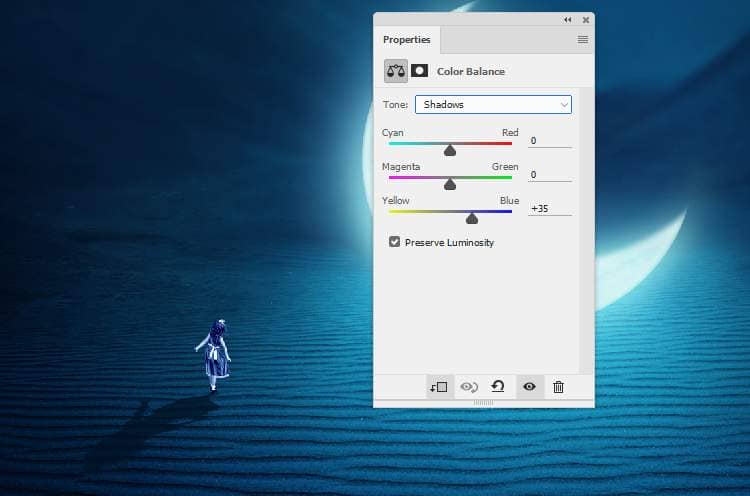Click the Magenta-Green slider handle
Viewport: 750px width, 496px height.
pos(450,185)
